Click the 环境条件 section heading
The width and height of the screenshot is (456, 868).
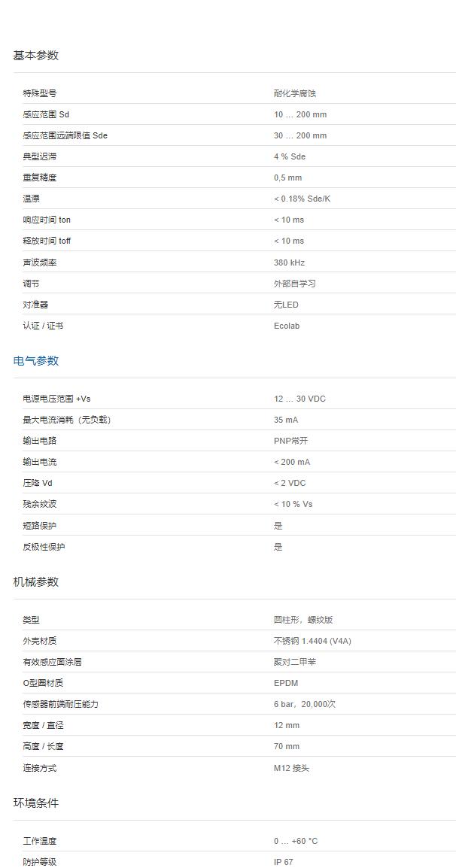[35, 803]
